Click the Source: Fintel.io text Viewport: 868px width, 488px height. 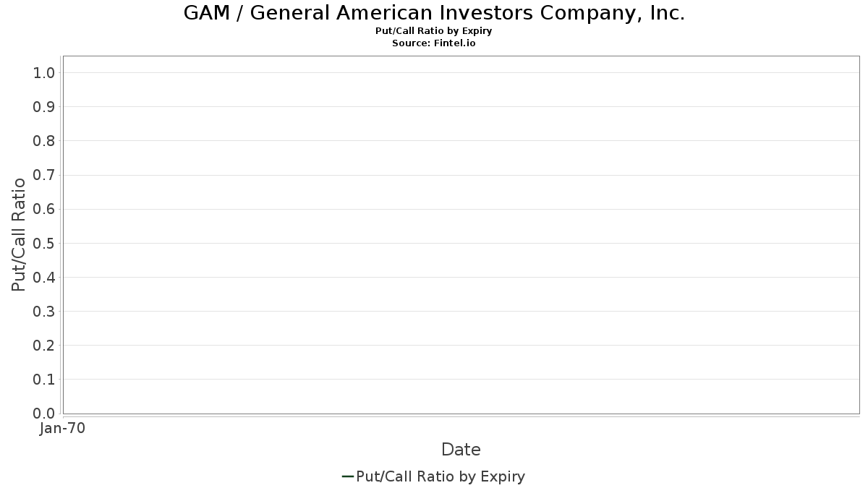pos(434,43)
